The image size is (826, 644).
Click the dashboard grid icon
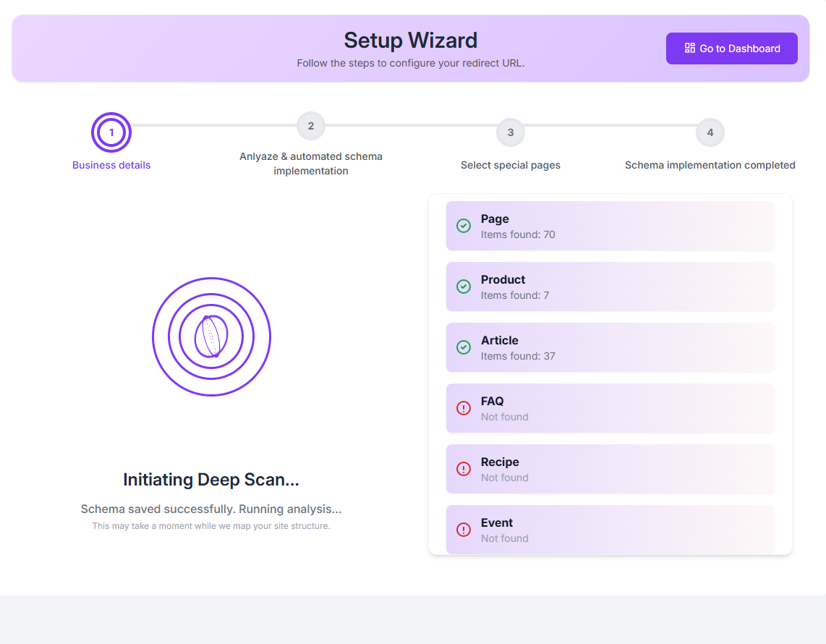[689, 48]
